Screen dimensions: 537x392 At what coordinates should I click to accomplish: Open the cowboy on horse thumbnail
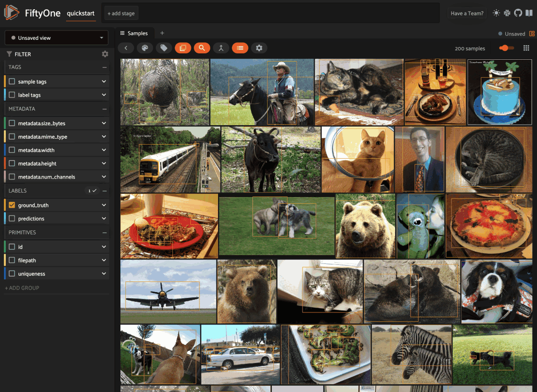[262, 92]
